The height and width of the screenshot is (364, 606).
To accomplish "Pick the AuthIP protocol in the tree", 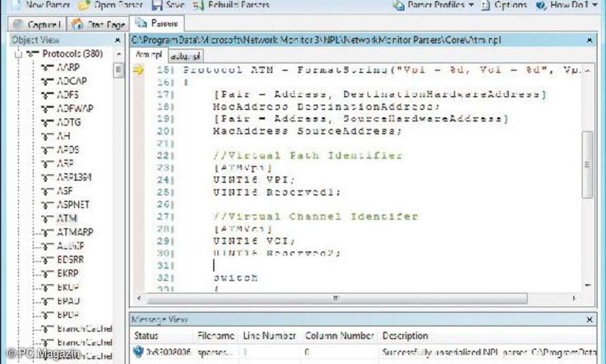I will click(70, 246).
